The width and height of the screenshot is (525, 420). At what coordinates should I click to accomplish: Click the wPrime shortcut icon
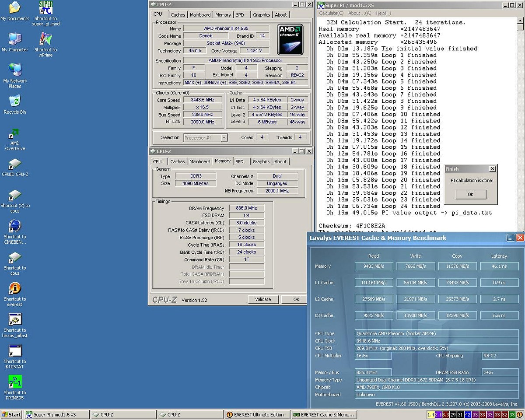46,45
